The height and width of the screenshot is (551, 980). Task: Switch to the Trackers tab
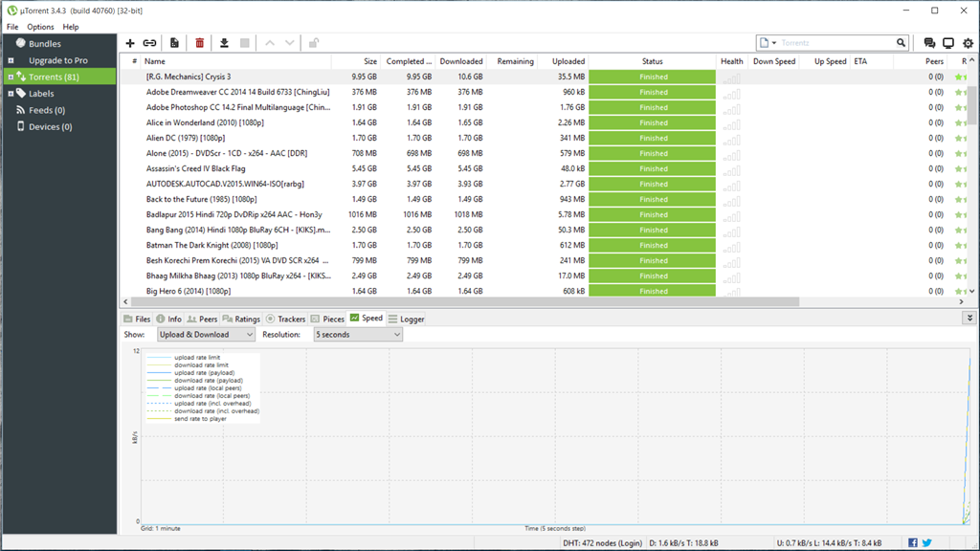(x=285, y=319)
